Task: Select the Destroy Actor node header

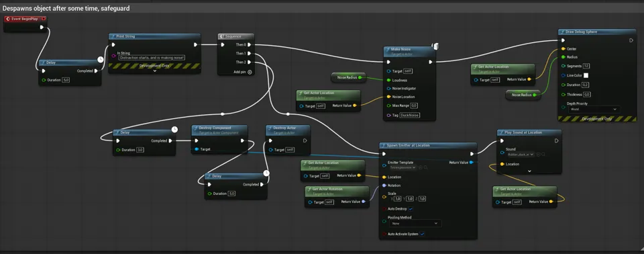Action: (x=288, y=130)
